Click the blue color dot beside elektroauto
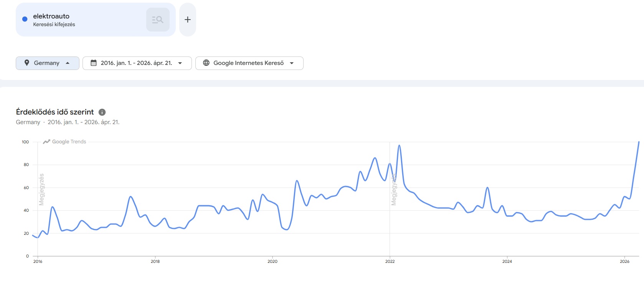The height and width of the screenshot is (284, 644). tap(25, 19)
